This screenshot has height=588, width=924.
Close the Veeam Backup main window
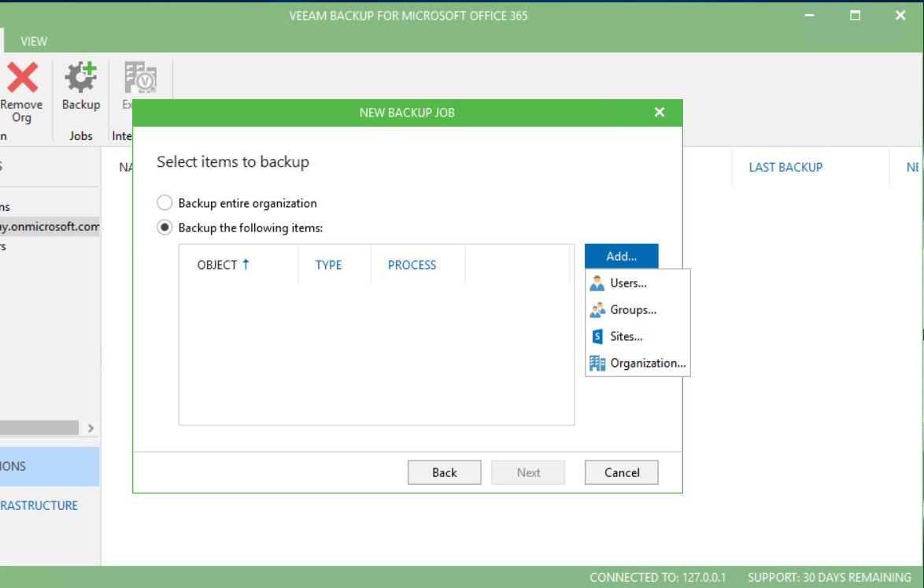click(900, 15)
